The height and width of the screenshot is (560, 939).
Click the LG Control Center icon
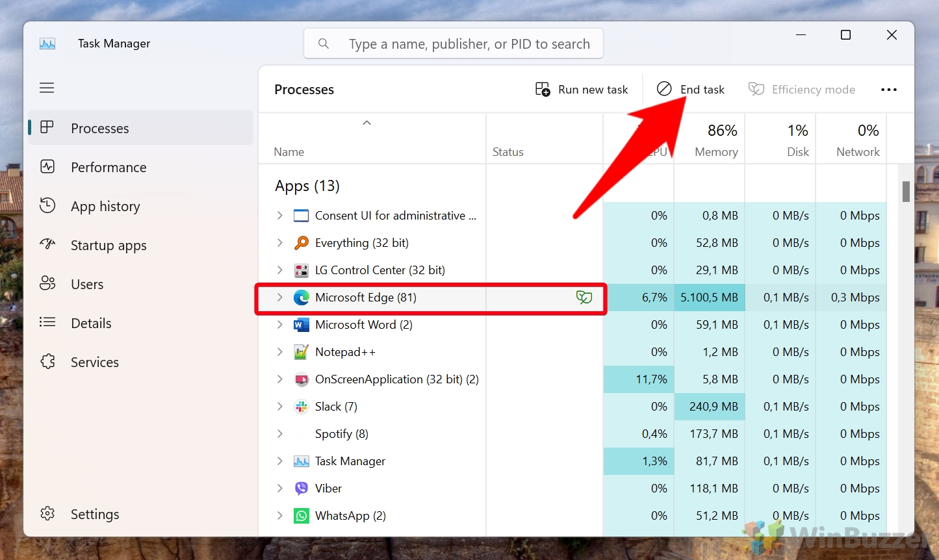[x=301, y=270]
